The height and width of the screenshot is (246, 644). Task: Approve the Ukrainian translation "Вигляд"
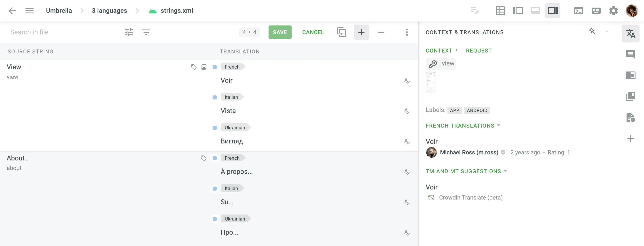pyautogui.click(x=407, y=141)
